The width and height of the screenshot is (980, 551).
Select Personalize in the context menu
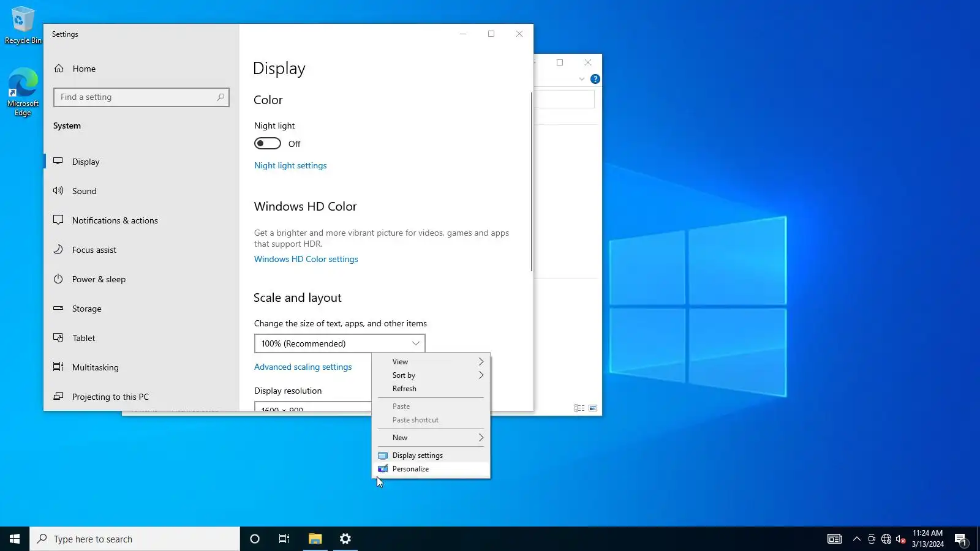pyautogui.click(x=431, y=469)
